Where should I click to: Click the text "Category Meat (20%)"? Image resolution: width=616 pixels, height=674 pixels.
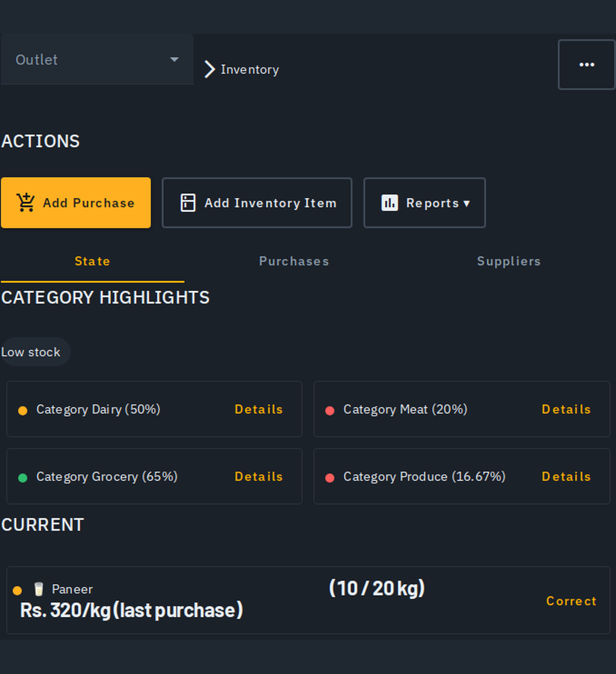[x=405, y=409]
